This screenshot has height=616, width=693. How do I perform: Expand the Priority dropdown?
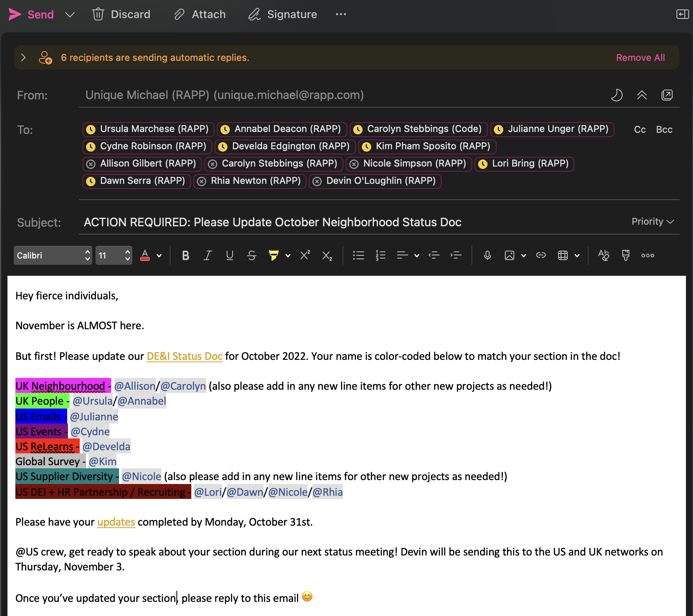[652, 221]
